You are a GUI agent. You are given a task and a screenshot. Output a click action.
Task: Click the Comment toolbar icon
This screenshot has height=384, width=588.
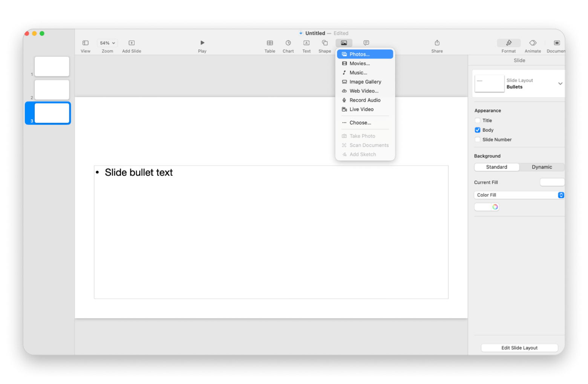(366, 43)
